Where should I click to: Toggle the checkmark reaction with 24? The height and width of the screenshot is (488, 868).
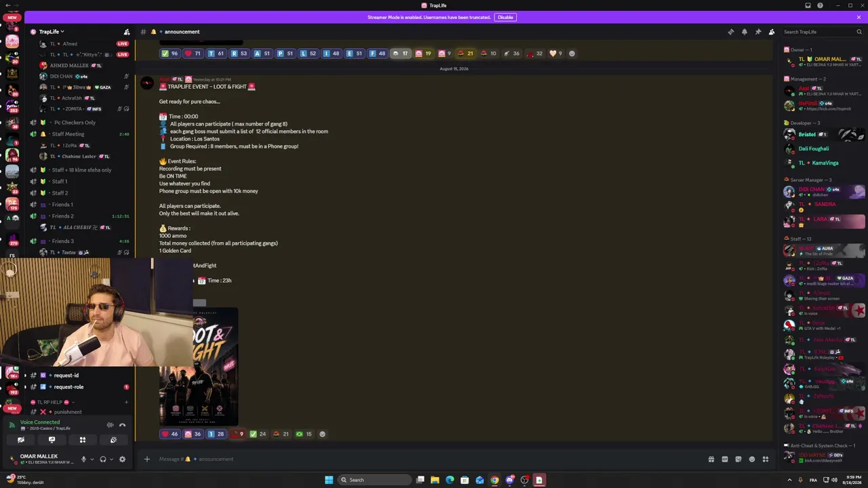258,434
